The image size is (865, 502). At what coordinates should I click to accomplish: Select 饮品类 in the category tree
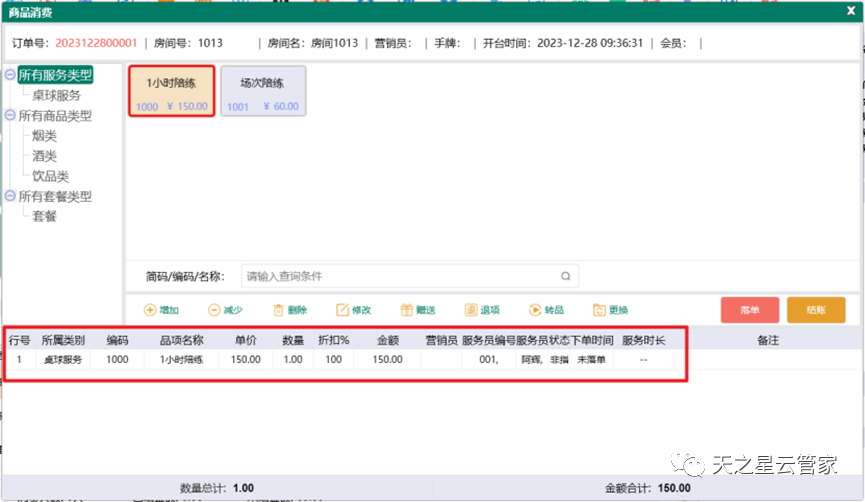(x=50, y=176)
